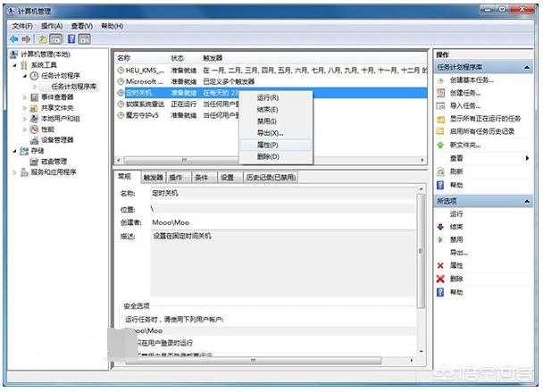The image size is (543, 392).
Task: Click the details pane vertical scrollbar
Action: 422,270
